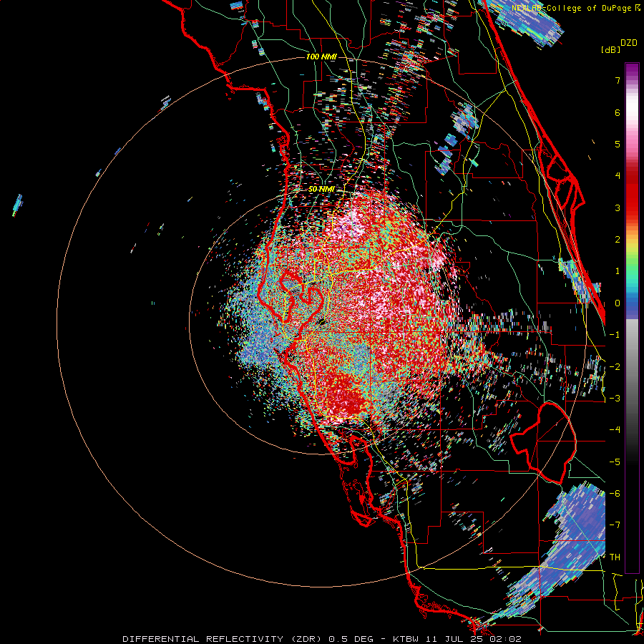Screen dimensions: 644x644
Task: Click the "50 NMI" range ring label
Action: pyautogui.click(x=321, y=190)
